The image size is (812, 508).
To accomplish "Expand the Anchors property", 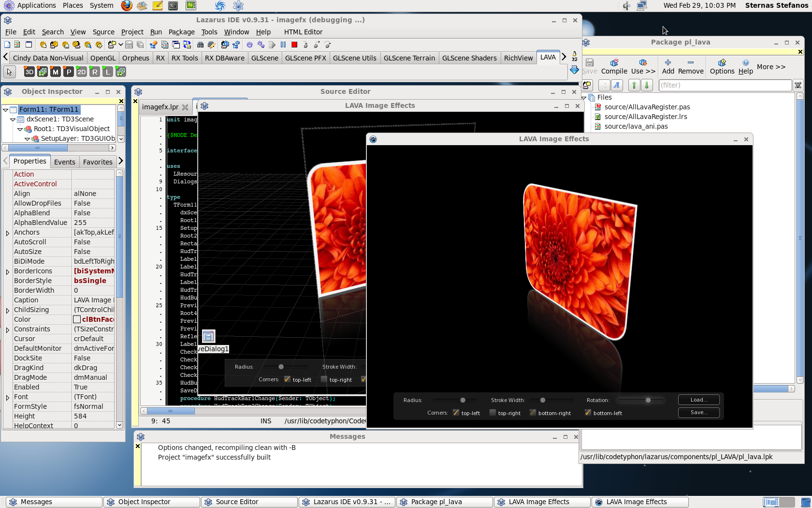I will [x=7, y=233].
